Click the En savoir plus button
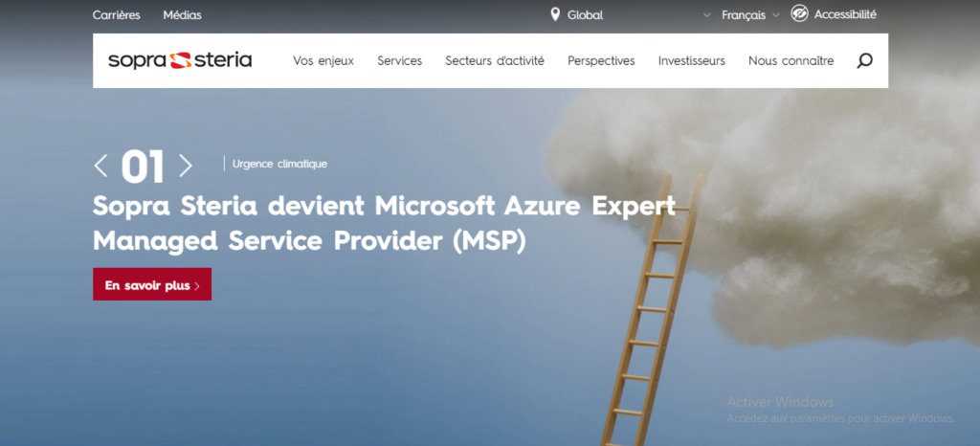980x446 pixels. (x=152, y=284)
